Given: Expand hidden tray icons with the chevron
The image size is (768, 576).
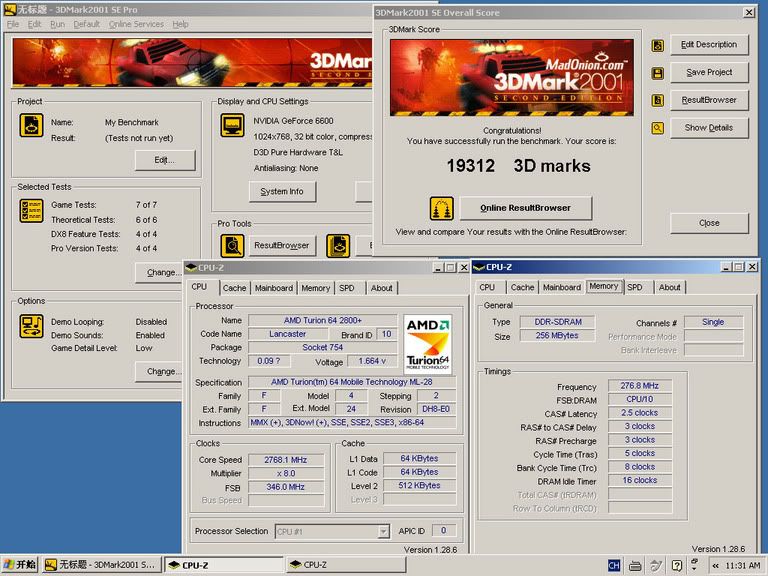Looking at the screenshot, I should pyautogui.click(x=716, y=566).
